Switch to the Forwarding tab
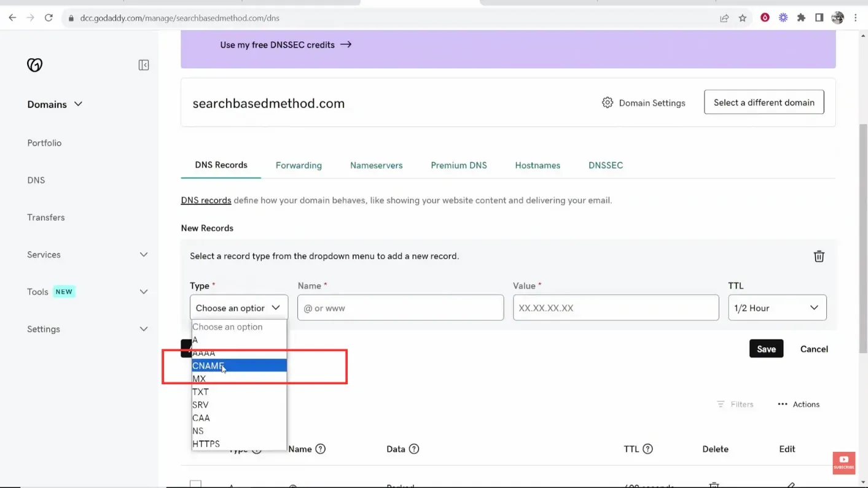 (299, 166)
